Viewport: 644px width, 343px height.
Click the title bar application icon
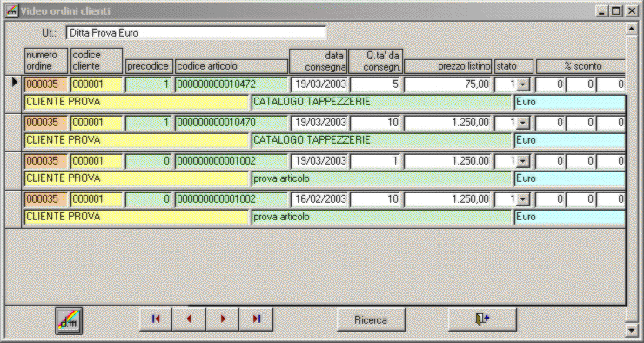[11, 10]
